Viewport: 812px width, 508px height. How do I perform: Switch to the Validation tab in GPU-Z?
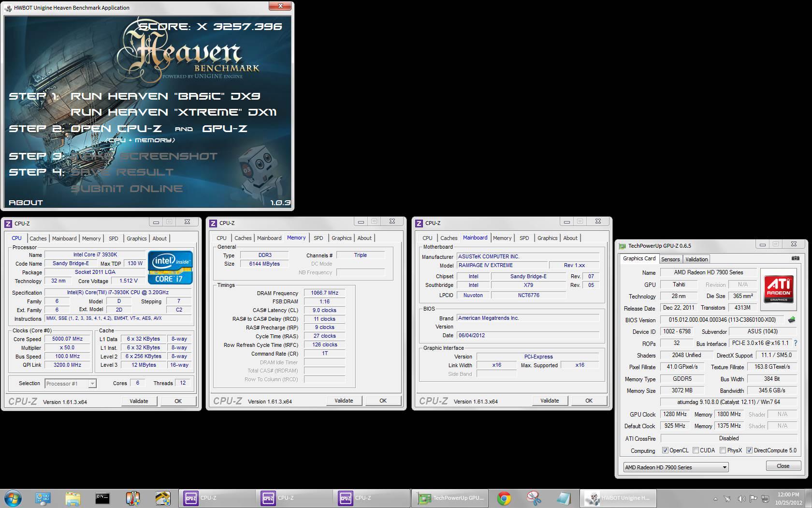pos(696,259)
